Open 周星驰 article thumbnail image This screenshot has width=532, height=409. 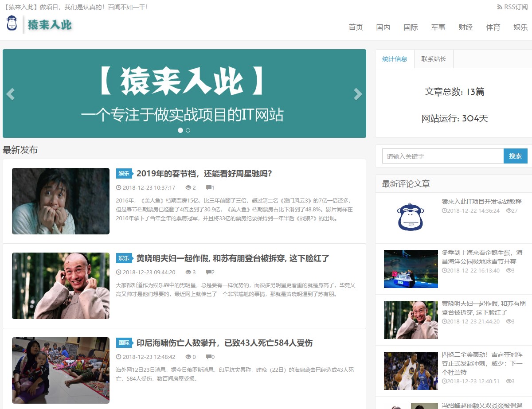point(61,201)
